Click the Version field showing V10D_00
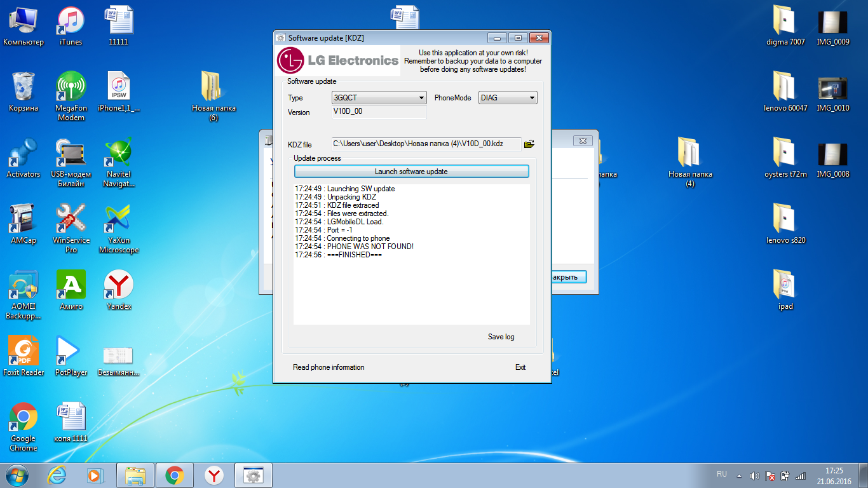This screenshot has width=868, height=488. [379, 112]
